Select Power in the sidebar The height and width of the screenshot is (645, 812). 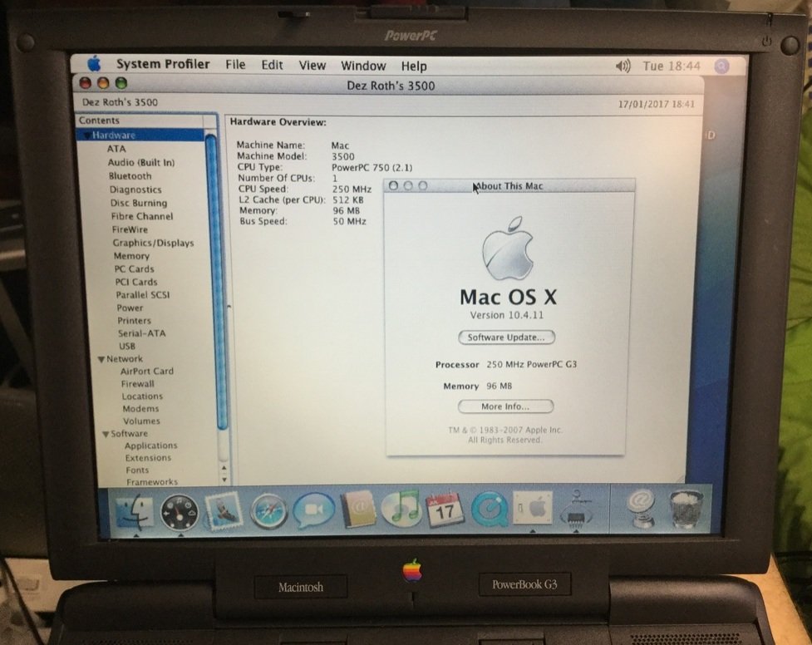(130, 308)
